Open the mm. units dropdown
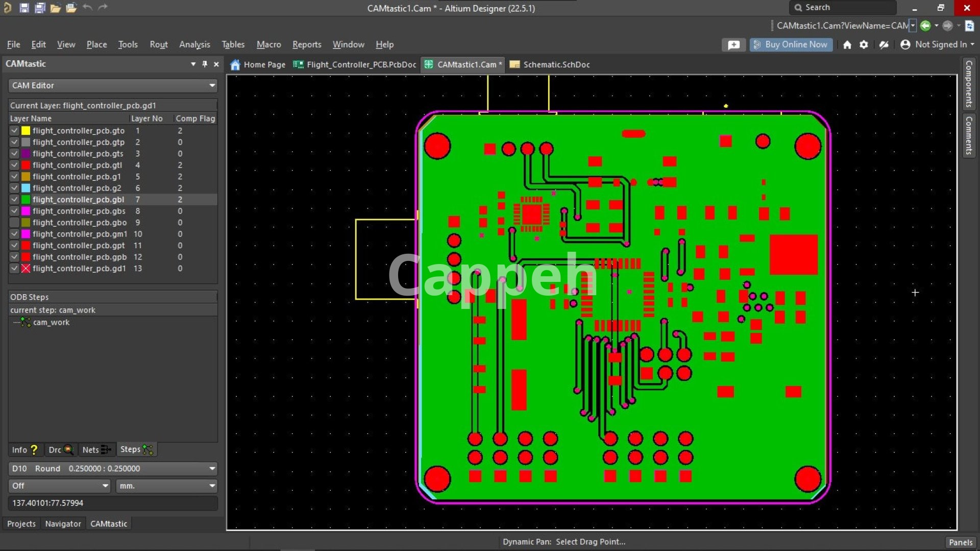The width and height of the screenshot is (980, 551). click(212, 486)
